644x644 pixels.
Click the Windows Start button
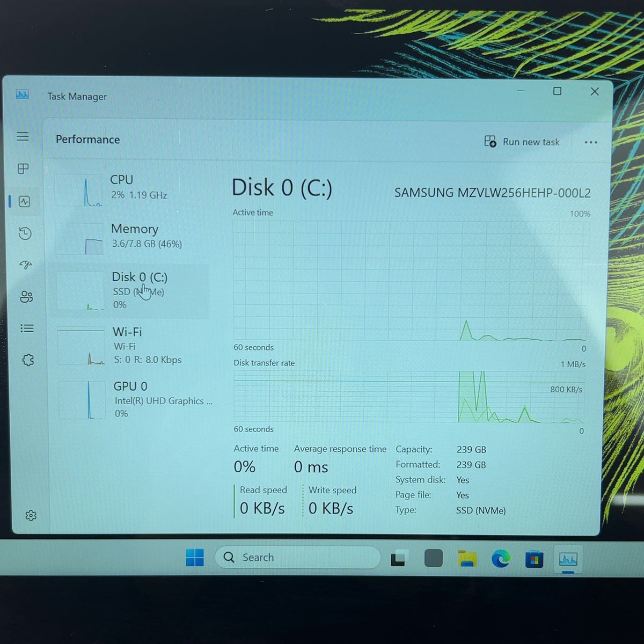(195, 558)
